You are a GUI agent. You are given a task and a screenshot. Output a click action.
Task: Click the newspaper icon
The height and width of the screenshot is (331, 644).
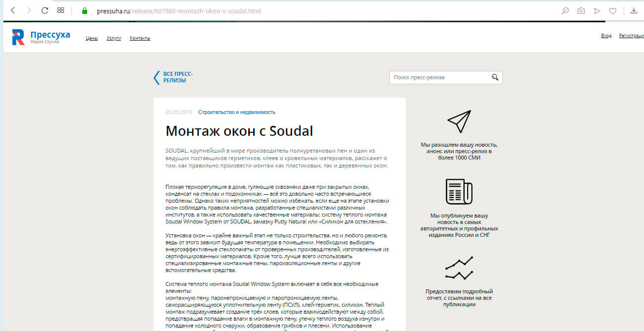[459, 191]
